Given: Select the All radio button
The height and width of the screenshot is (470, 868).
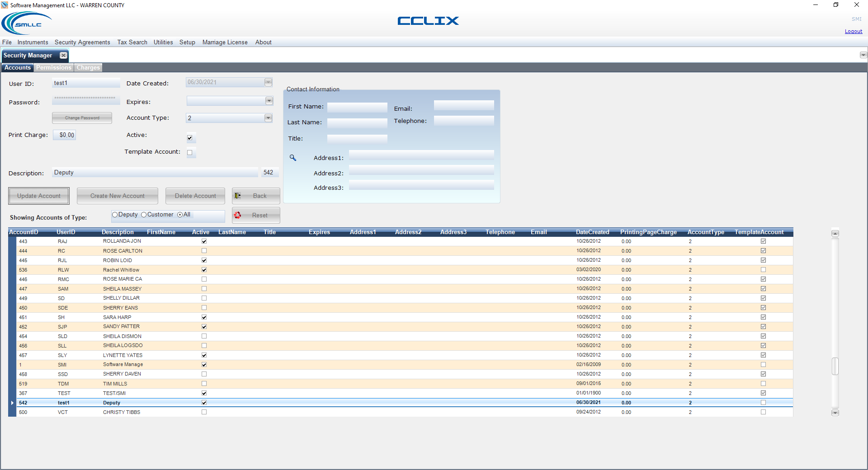Looking at the screenshot, I should (180, 215).
